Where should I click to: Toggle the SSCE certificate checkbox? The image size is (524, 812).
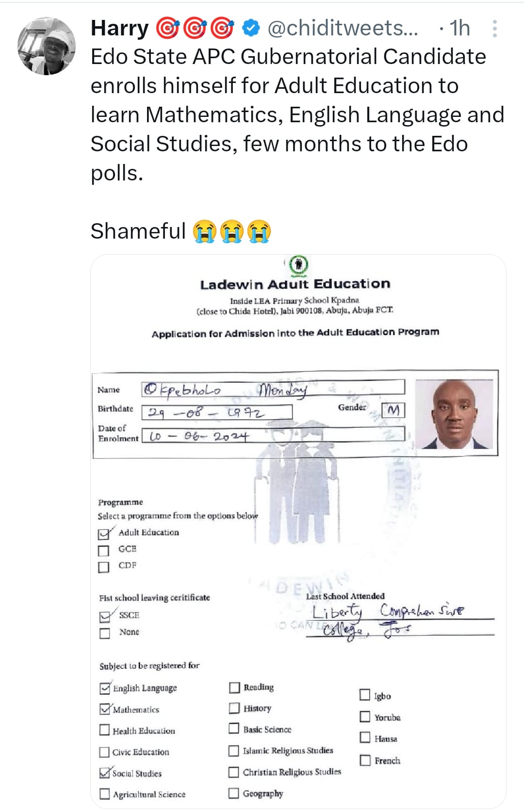pos(105,617)
